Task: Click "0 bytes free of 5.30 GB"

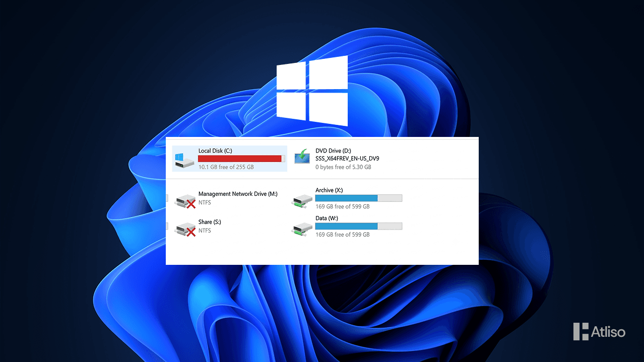Action: click(x=343, y=167)
